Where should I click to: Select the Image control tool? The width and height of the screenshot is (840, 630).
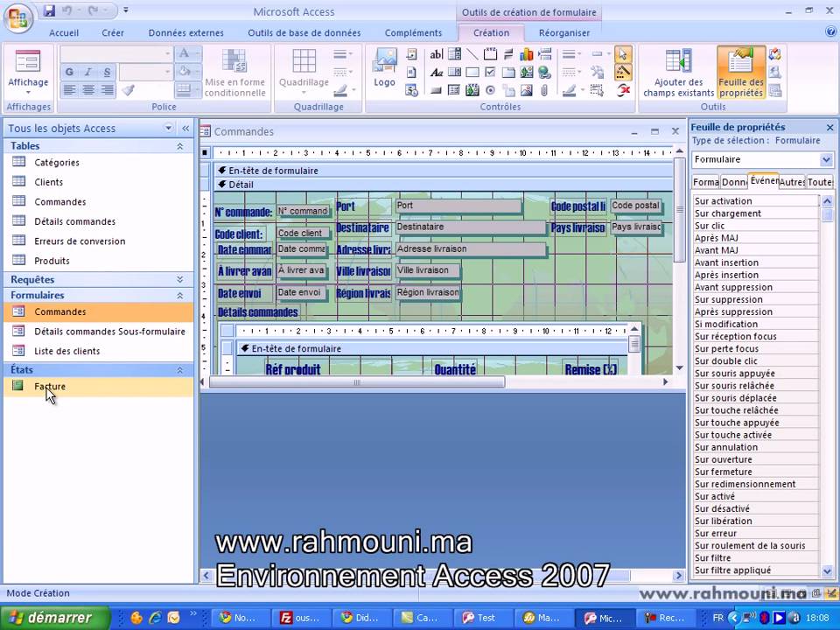pyautogui.click(x=526, y=90)
